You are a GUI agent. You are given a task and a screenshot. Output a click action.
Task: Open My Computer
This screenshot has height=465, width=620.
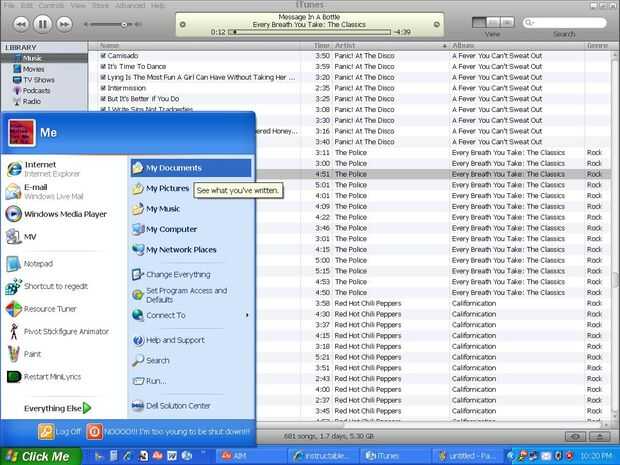pyautogui.click(x=164, y=229)
